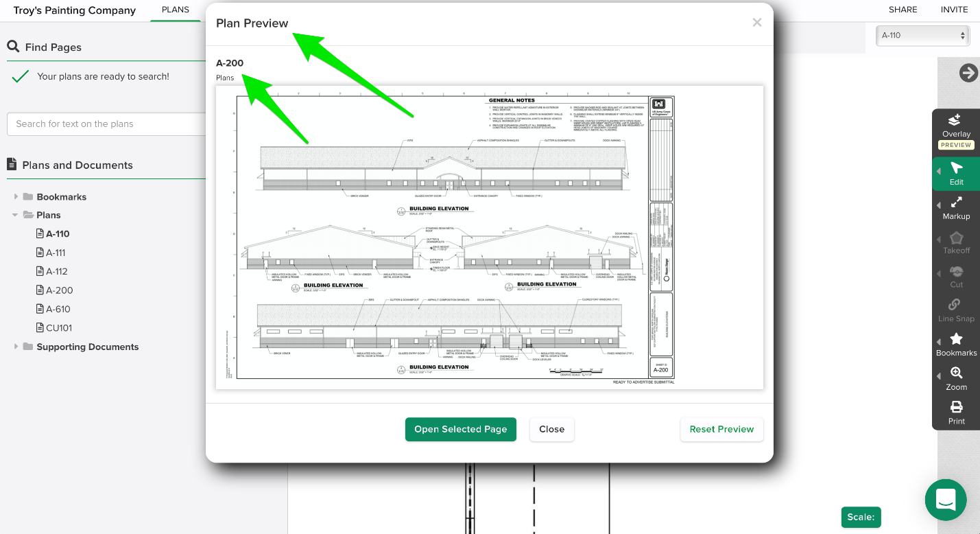Select page A-610 in the tree
This screenshot has width=980, height=534.
pyautogui.click(x=58, y=309)
